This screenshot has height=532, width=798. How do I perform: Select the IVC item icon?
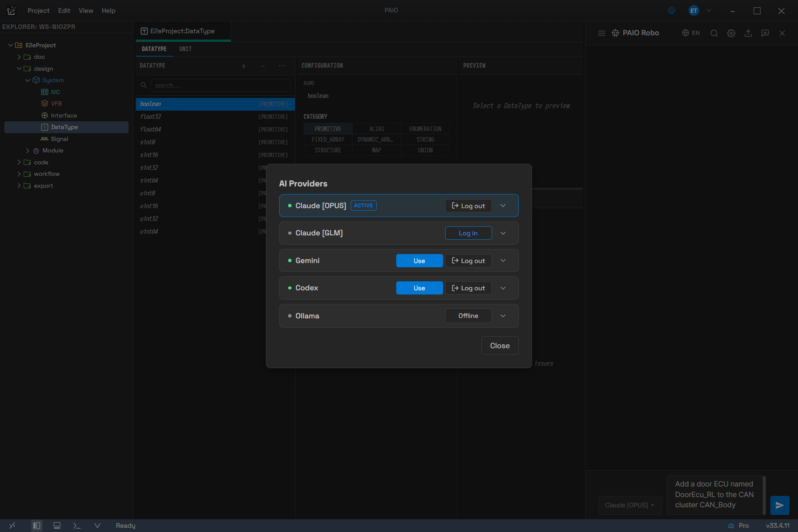click(x=45, y=92)
